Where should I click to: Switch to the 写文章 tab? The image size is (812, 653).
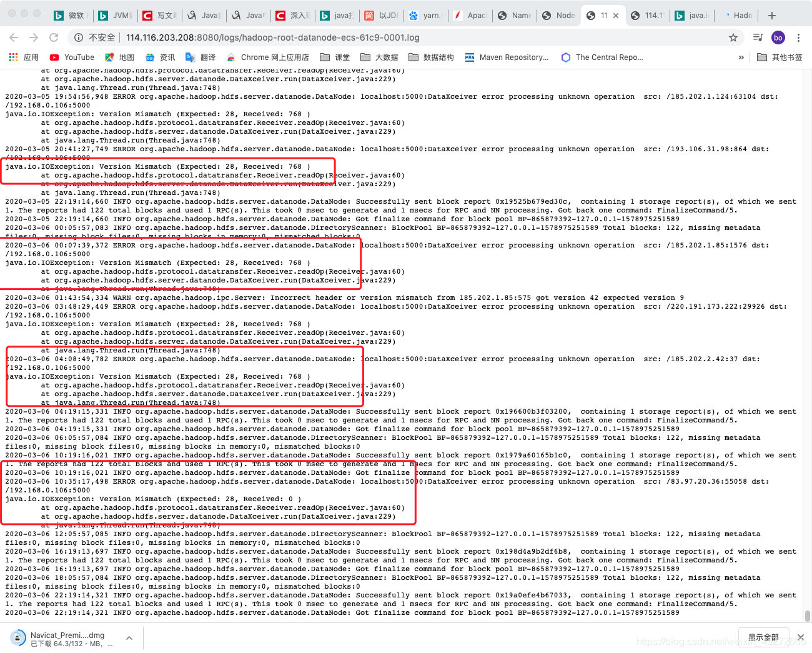point(159,16)
